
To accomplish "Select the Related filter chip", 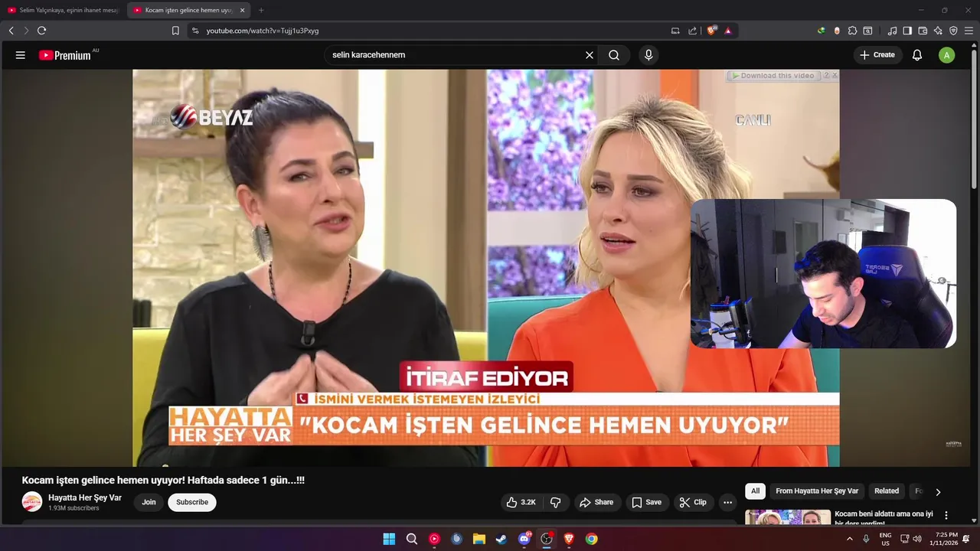I will tap(887, 491).
